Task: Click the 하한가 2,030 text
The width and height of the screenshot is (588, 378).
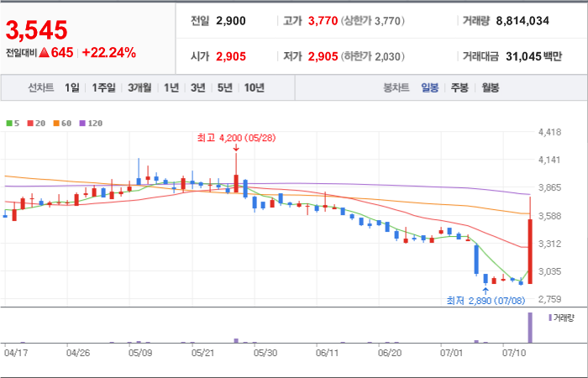Action: click(373, 56)
